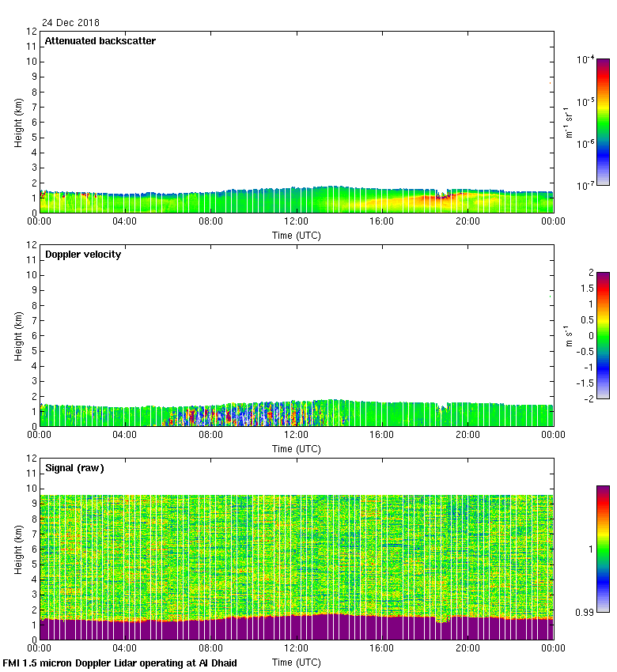Select 04:00 tick on Doppler velocity time axis
Viewport: 617px width, 672px height.
[125, 436]
